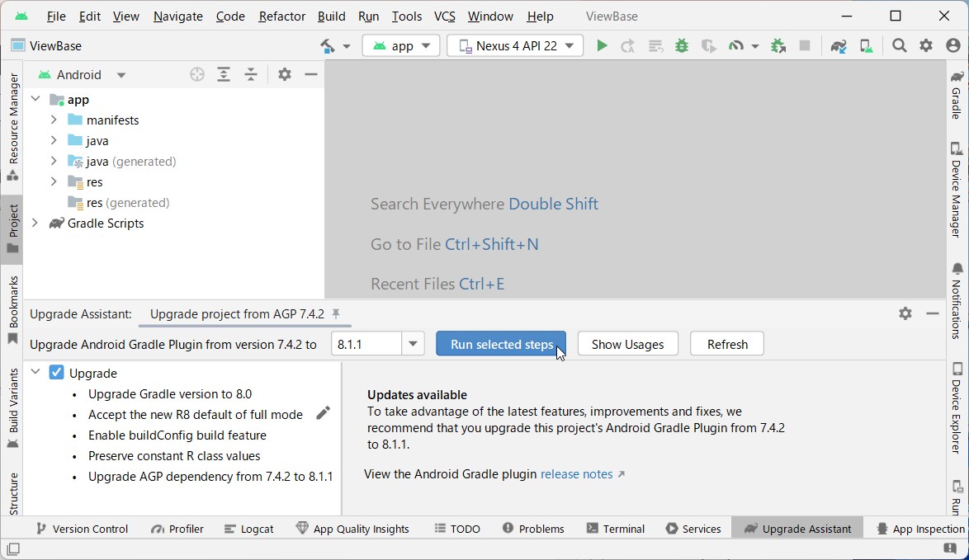Open Search Everywhere with the magnifier icon
This screenshot has height=560, width=969.
(x=899, y=45)
